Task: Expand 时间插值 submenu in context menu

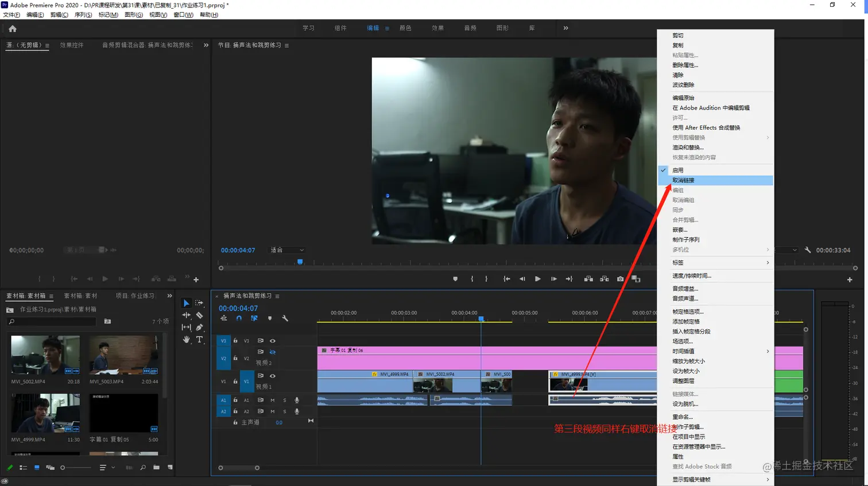Action: tap(715, 351)
